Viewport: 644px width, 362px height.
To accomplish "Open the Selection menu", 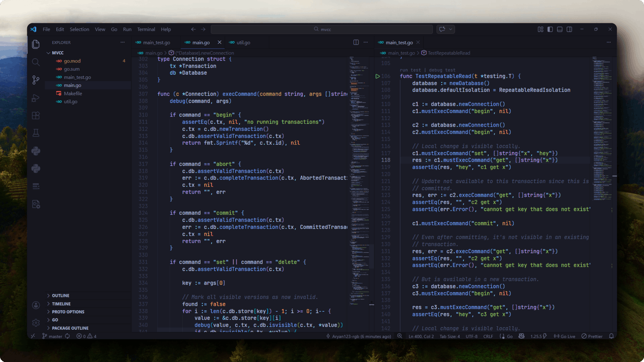I will (79, 29).
